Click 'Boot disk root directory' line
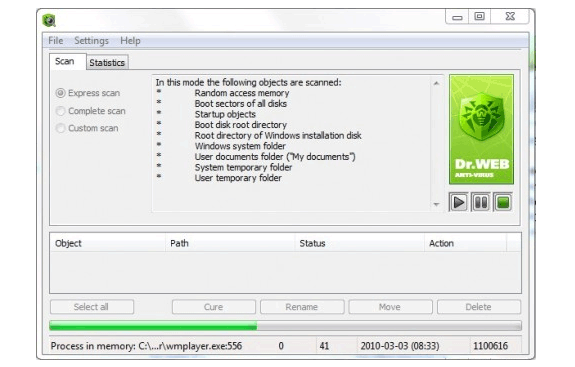575x367 pixels. tap(241, 125)
